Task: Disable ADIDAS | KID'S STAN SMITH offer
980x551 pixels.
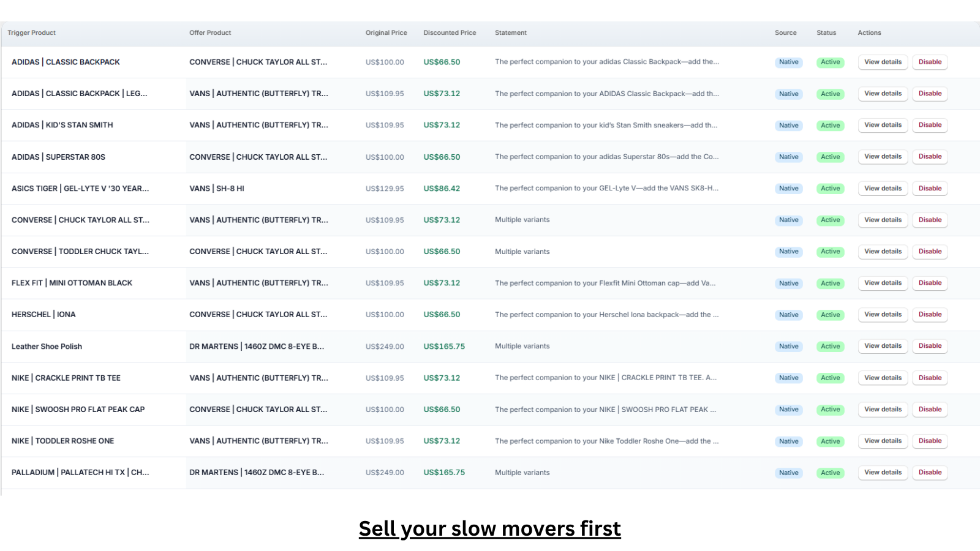Action: (x=930, y=125)
